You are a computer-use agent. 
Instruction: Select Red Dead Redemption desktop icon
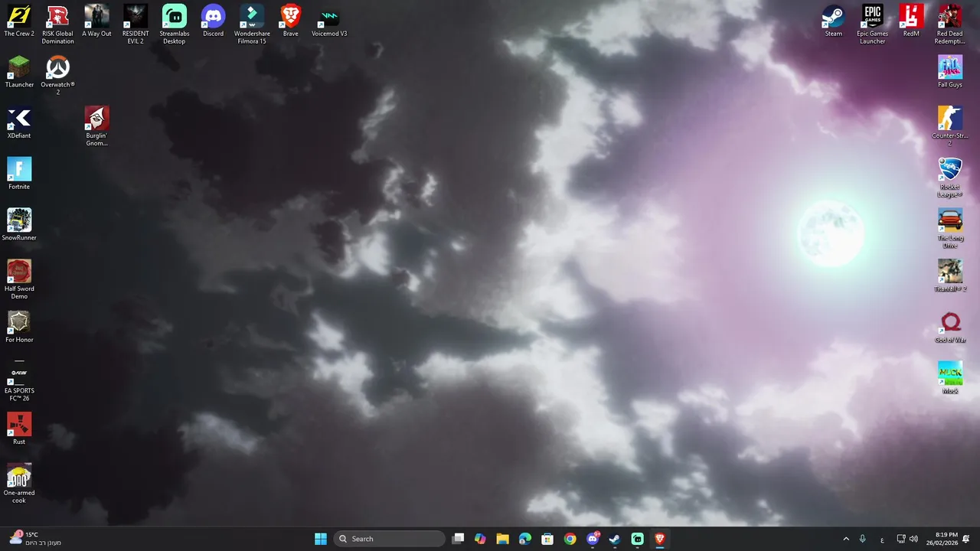tap(950, 24)
